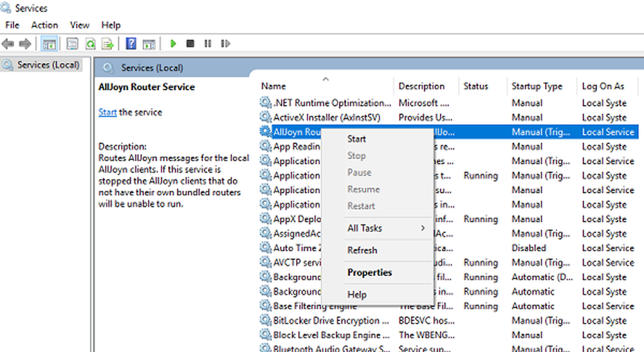
Task: Click 'Manual (Trig...' in AllJoyn Router row
Action: pyautogui.click(x=540, y=132)
